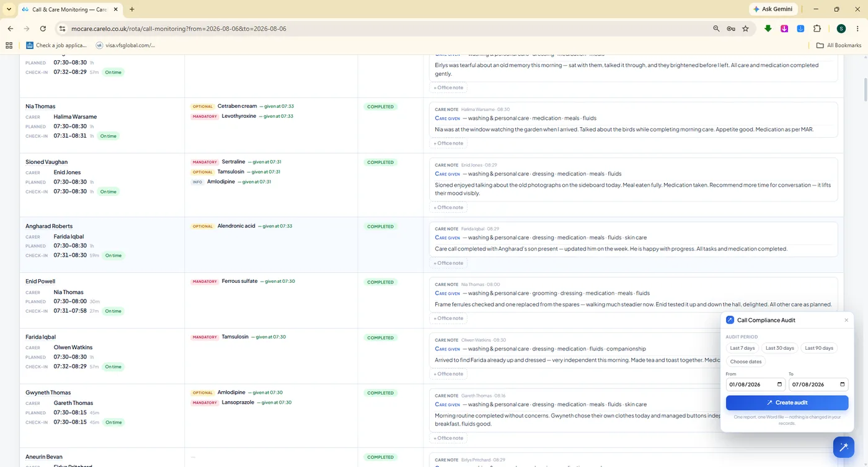The height and width of the screenshot is (467, 868).
Task: Click the pink download extension icon
Action: (x=784, y=29)
